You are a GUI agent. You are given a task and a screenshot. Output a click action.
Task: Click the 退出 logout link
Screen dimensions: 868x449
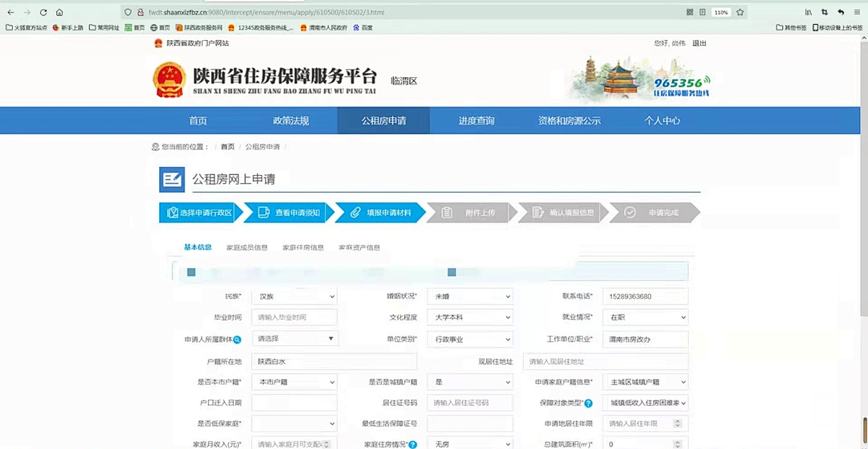point(699,43)
